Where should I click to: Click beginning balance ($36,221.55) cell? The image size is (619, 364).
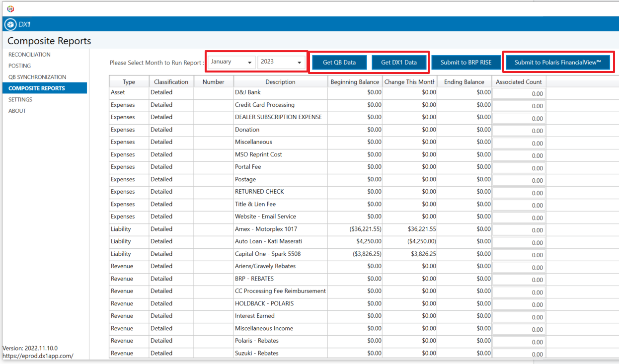(x=355, y=229)
